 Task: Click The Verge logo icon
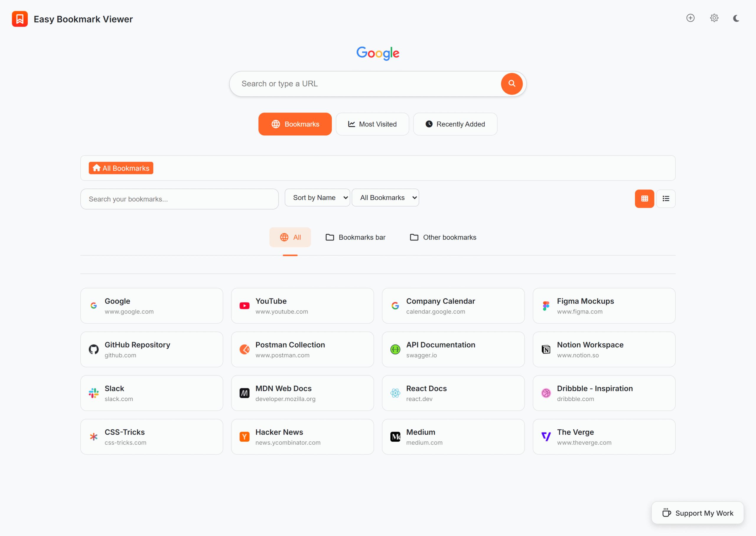point(546,437)
